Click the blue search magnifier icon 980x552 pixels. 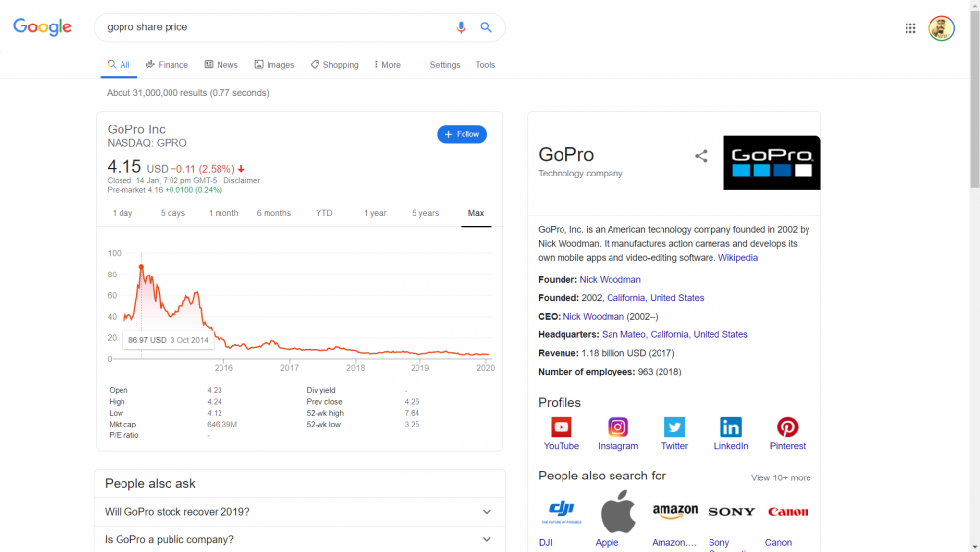[486, 27]
